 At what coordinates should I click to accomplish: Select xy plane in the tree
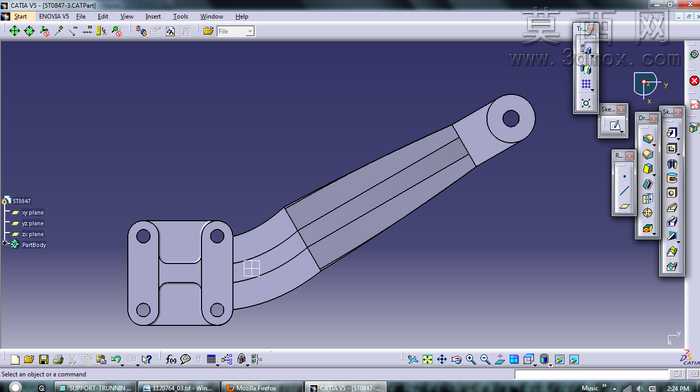[33, 213]
